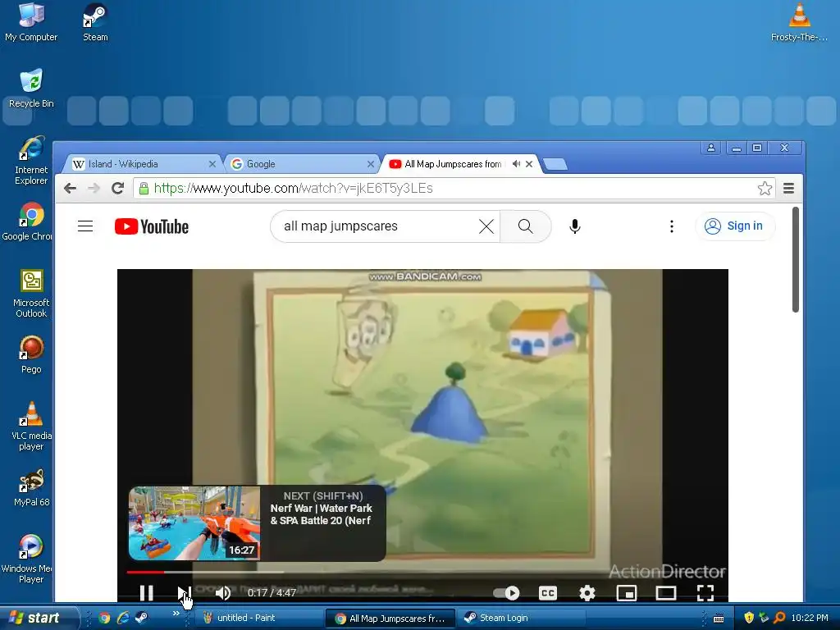Select the VLC media player icon

click(x=31, y=427)
